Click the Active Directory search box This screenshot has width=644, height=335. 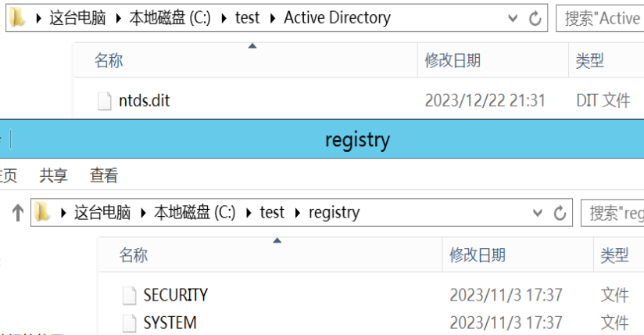coord(600,18)
